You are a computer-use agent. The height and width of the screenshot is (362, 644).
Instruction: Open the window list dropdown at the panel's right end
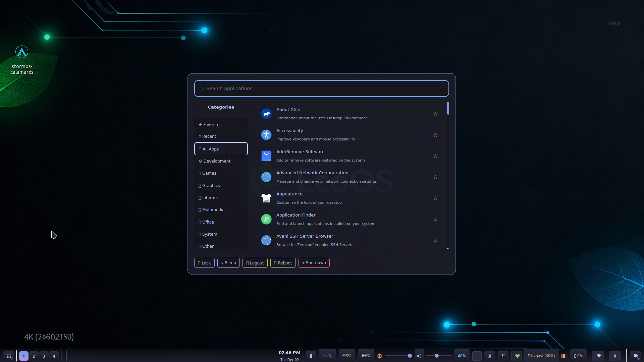click(635, 356)
